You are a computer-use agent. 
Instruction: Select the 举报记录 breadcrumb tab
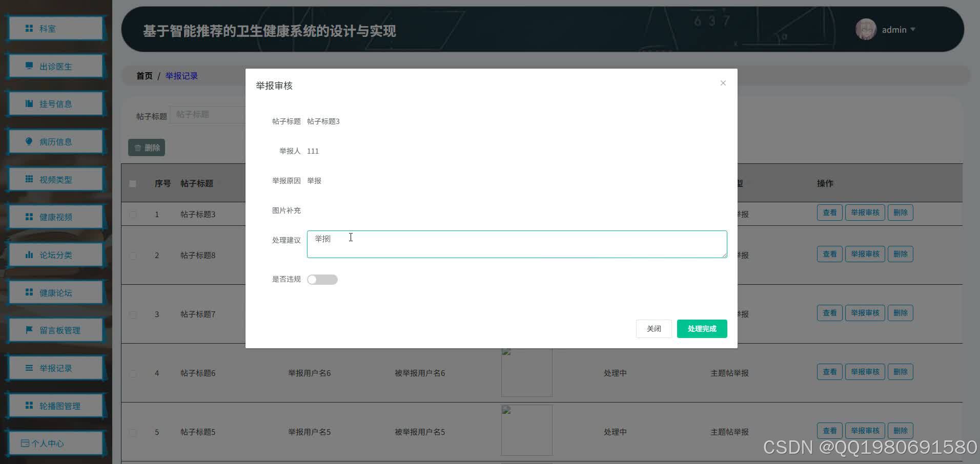(x=181, y=75)
